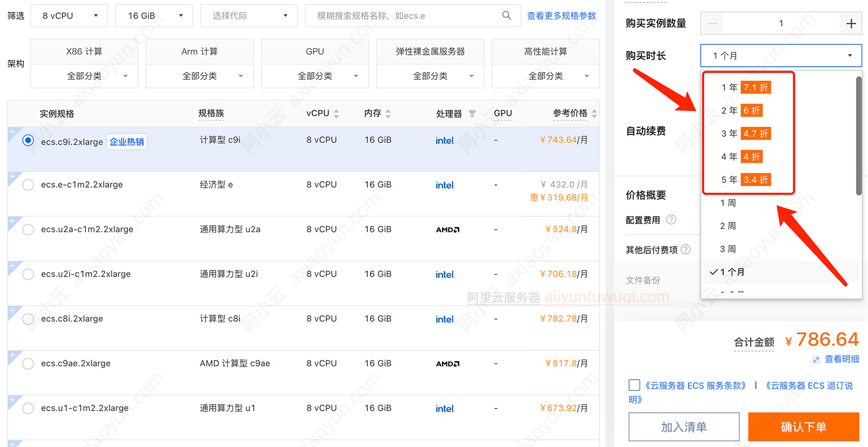The height and width of the screenshot is (447, 868).
Task: Expand plus corner of ecs.c8i.2xlarge row
Action: [12, 310]
